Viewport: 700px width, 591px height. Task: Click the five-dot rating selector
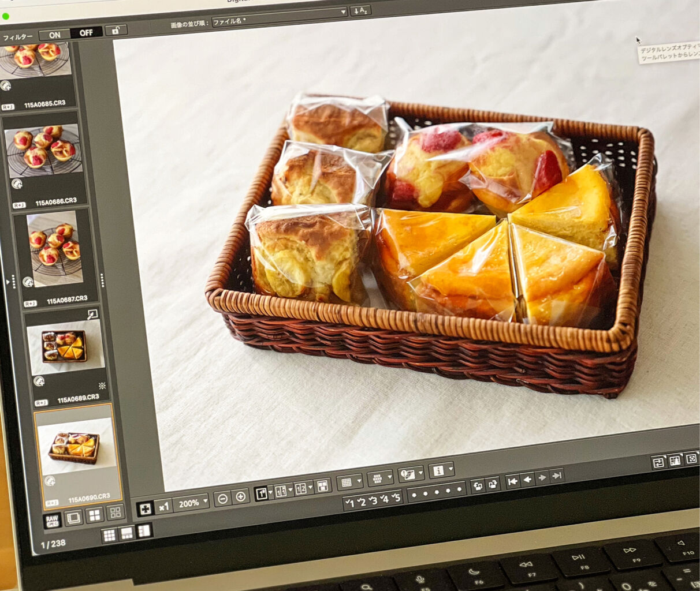tap(437, 492)
